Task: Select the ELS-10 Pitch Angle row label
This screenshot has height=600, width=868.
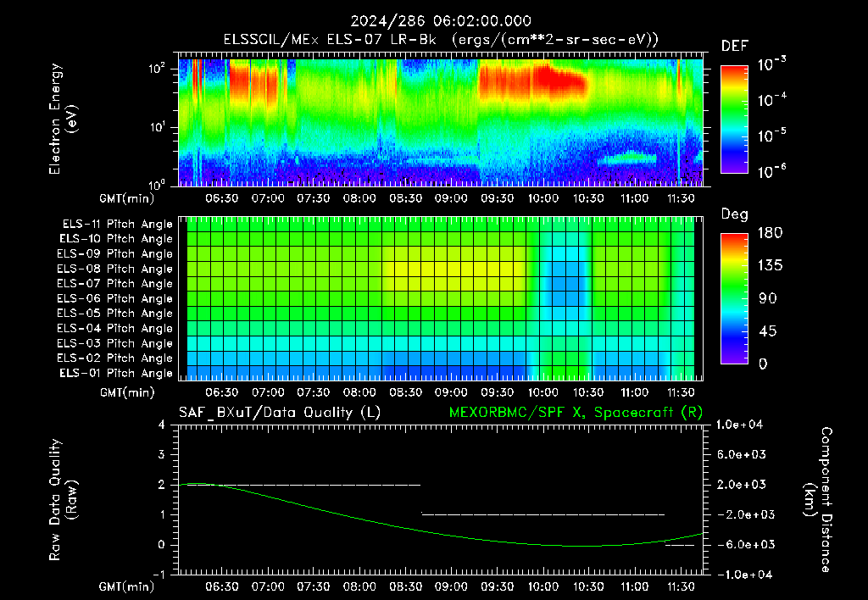Action: (x=116, y=239)
